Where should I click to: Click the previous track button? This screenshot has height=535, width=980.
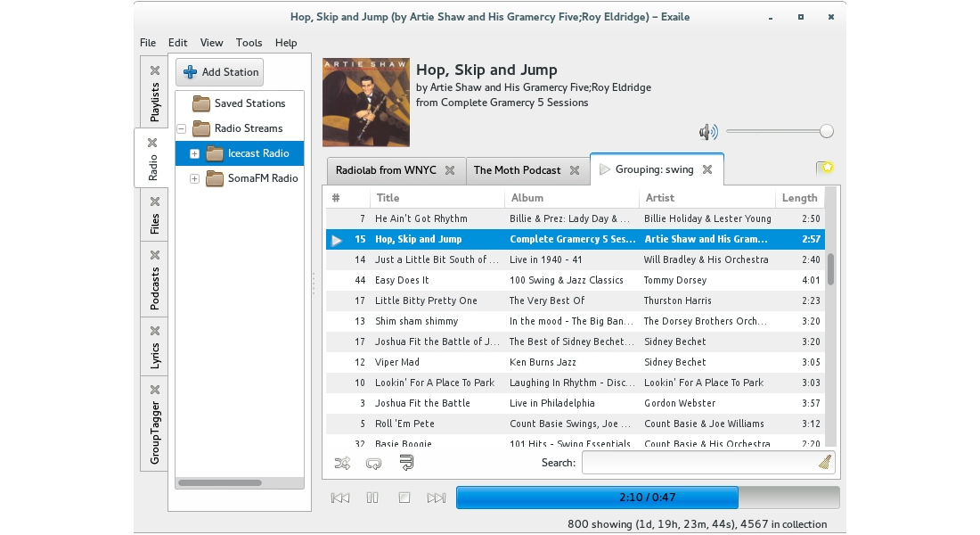coord(339,498)
